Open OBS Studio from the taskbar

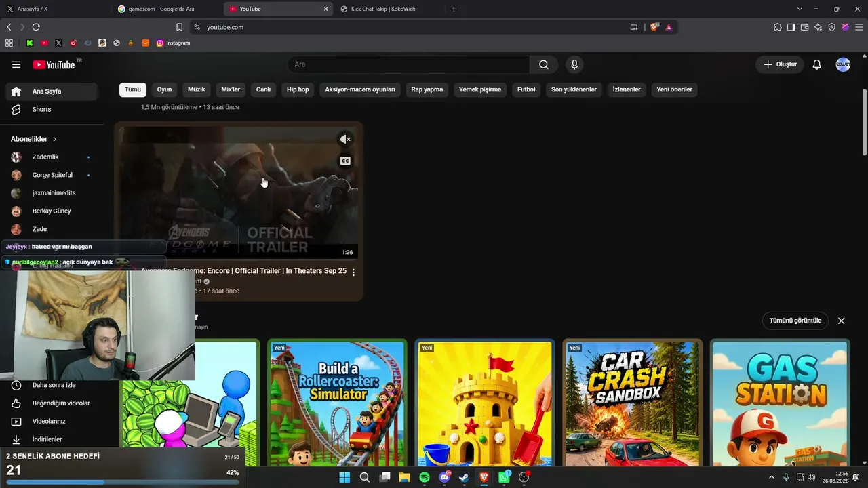pos(524,477)
